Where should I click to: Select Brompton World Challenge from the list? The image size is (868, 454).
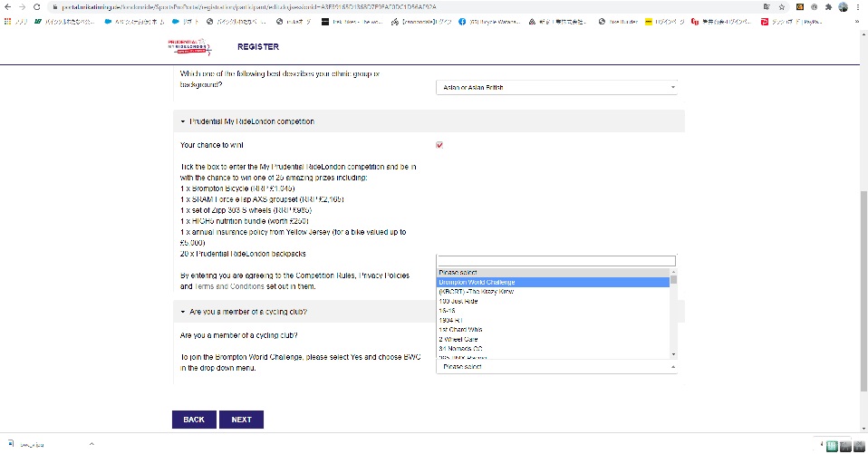pyautogui.click(x=554, y=283)
